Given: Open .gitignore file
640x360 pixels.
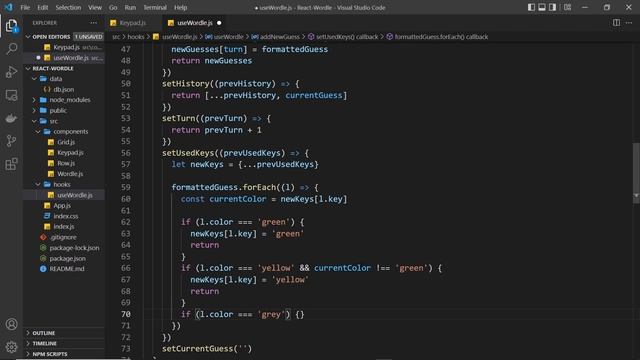Looking at the screenshot, I should [x=64, y=237].
